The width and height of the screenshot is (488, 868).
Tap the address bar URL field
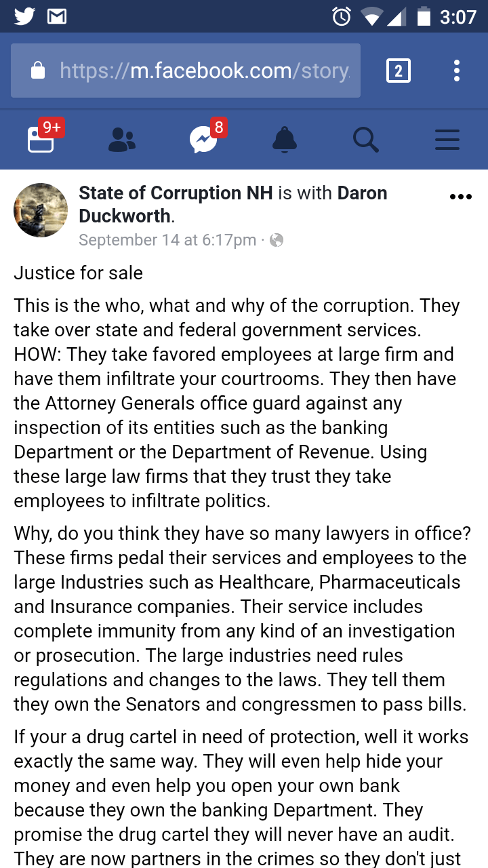(x=203, y=71)
